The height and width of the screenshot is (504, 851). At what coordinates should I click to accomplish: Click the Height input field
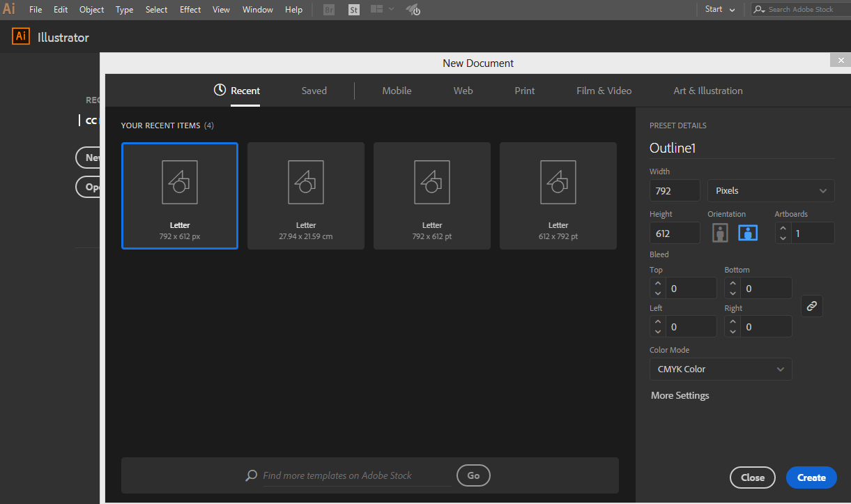click(x=675, y=233)
